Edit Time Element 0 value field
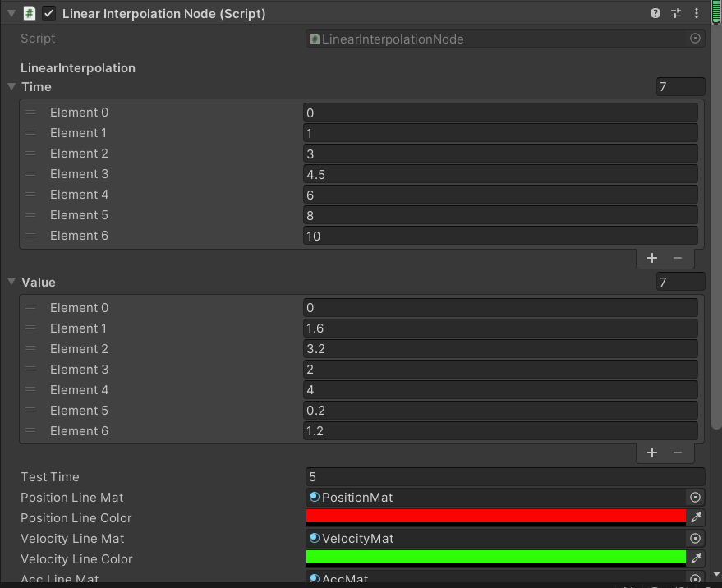 pos(500,113)
